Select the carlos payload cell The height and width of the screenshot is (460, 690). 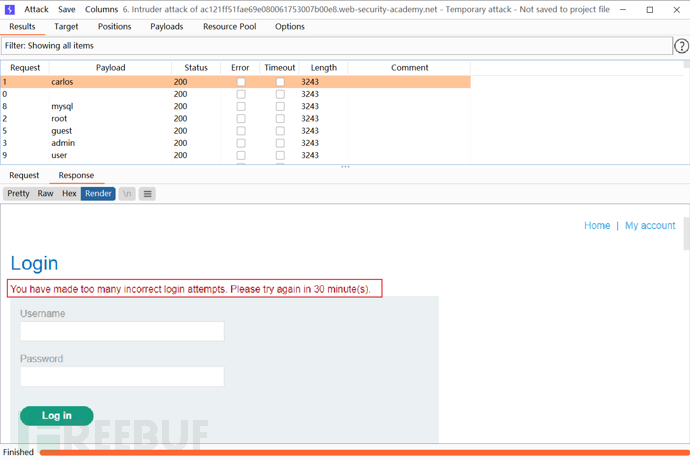coord(110,82)
